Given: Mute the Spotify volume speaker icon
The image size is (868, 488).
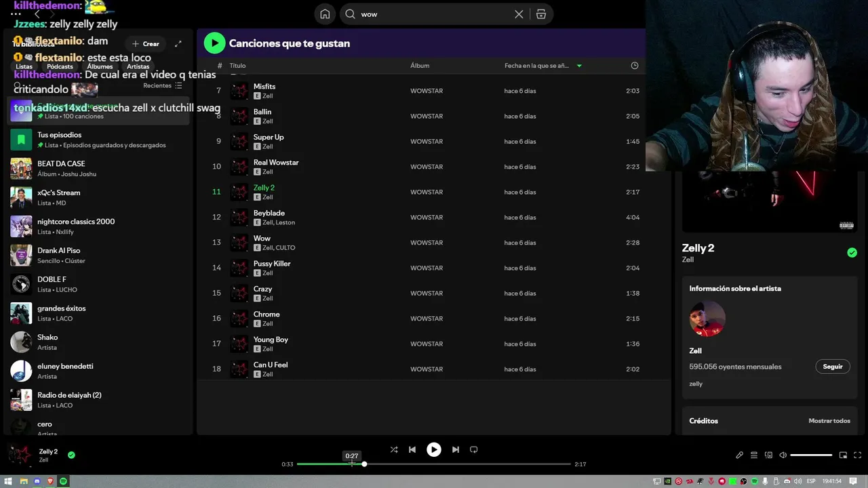Looking at the screenshot, I should pyautogui.click(x=783, y=455).
